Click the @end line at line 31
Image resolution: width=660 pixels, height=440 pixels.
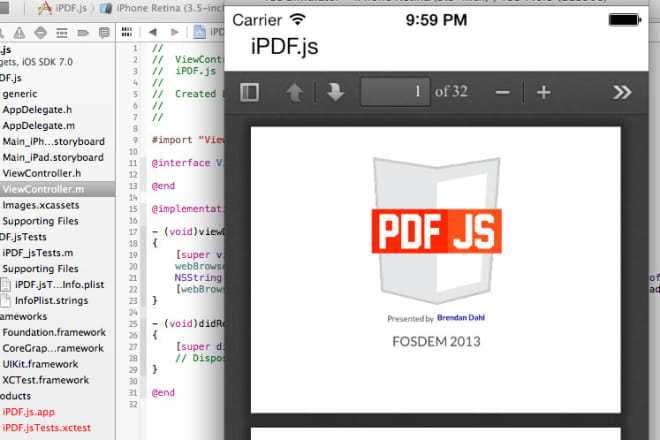coord(163,392)
